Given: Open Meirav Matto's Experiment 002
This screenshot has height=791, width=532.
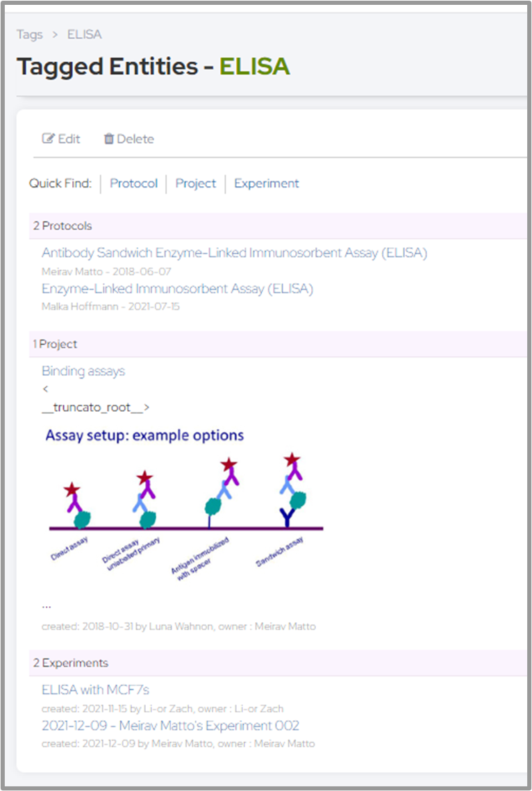Looking at the screenshot, I should [170, 726].
